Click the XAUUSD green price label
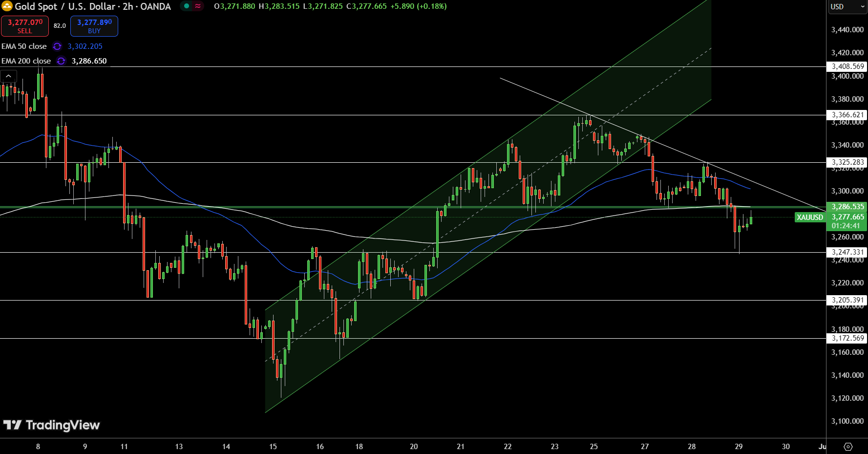This screenshot has width=868, height=454. click(x=809, y=217)
